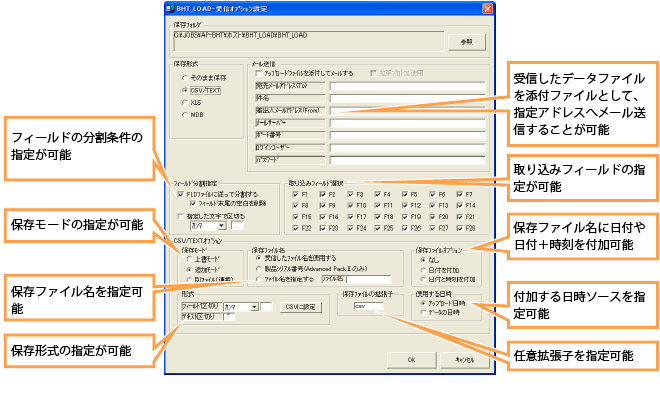
Task: Uncheck the F23 field checkbox
Action: click(x=322, y=228)
